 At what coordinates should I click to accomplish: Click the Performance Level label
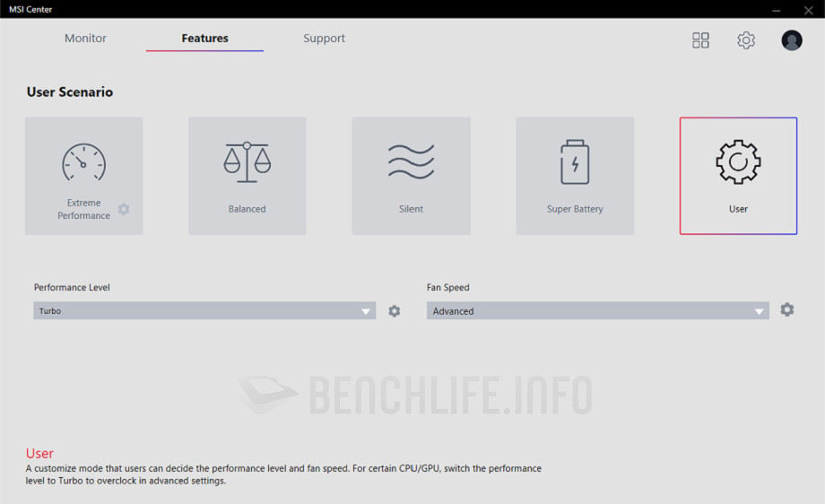(72, 287)
